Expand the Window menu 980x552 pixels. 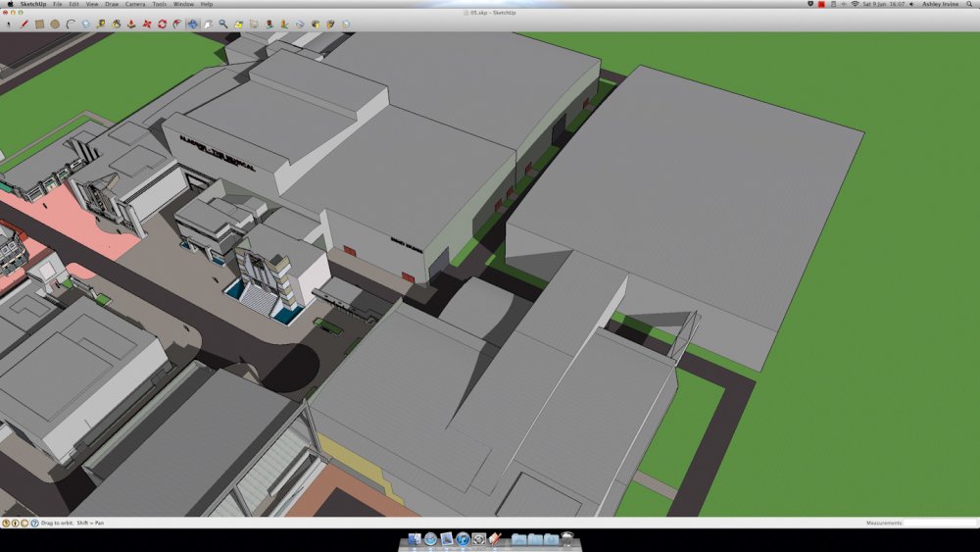(x=183, y=4)
